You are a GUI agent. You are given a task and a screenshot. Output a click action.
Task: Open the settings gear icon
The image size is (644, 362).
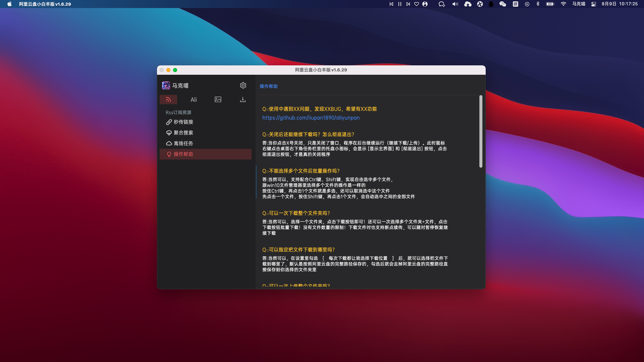[243, 85]
